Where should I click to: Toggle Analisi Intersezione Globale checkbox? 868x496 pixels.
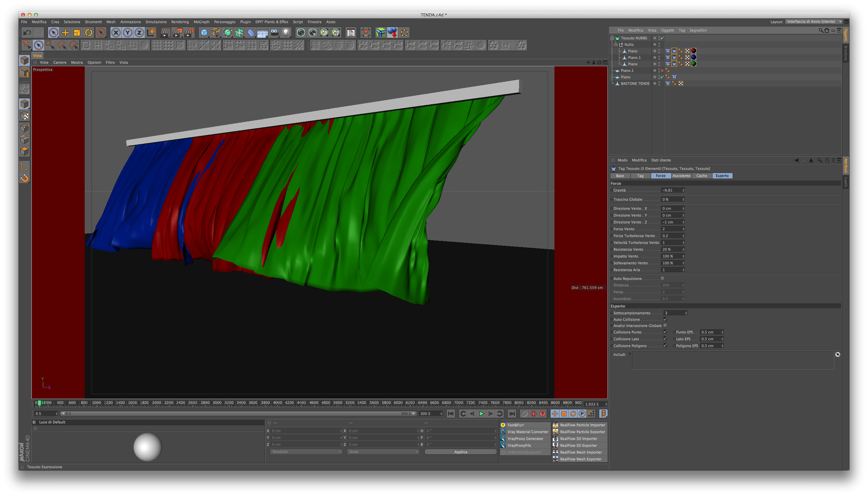(x=665, y=325)
